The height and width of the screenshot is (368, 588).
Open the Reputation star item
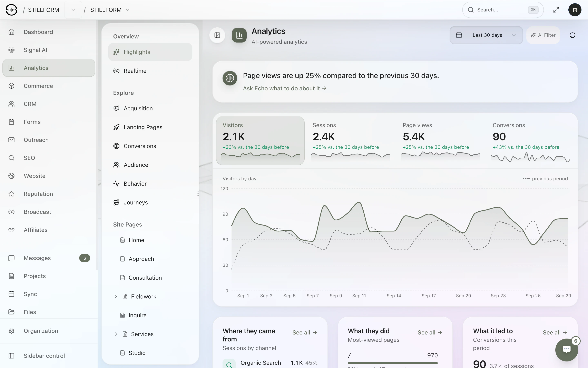point(49,194)
